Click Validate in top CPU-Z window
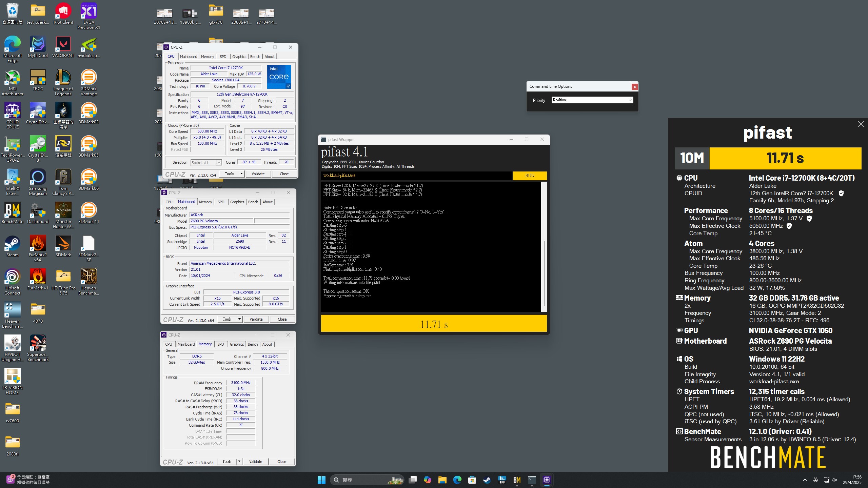 click(x=258, y=174)
